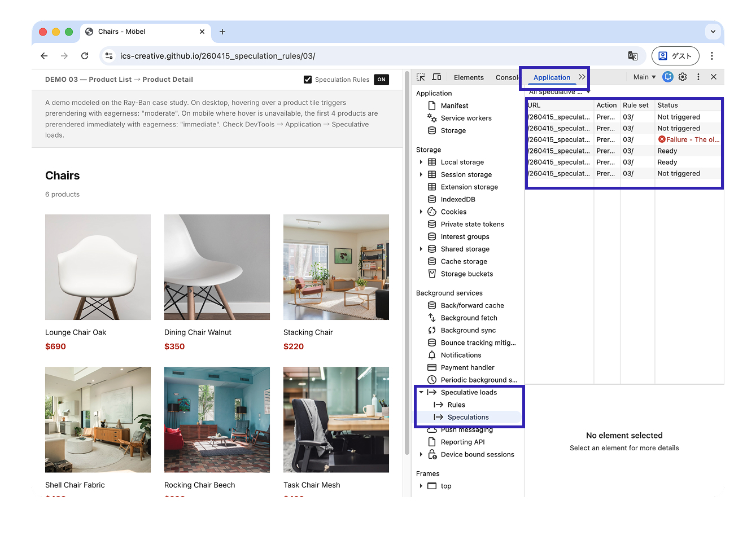Click the translate page icon in address bar
Image resolution: width=756 pixels, height=540 pixels.
pyautogui.click(x=633, y=56)
